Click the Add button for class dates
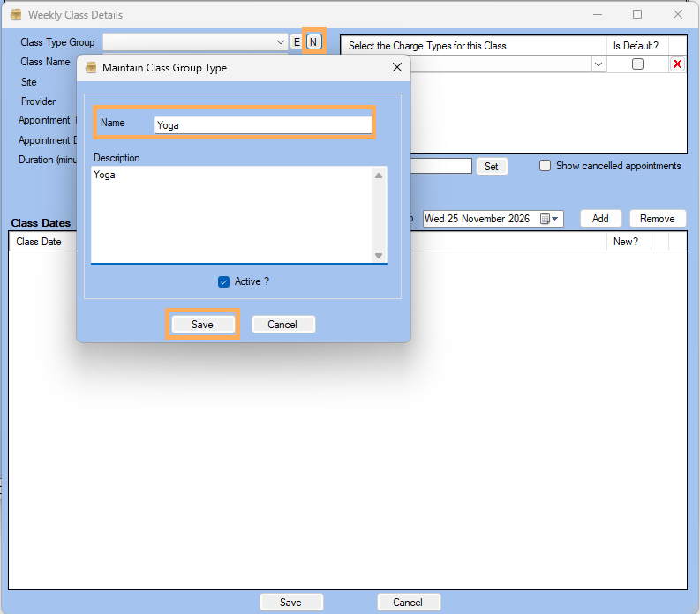700x614 pixels. pos(600,219)
